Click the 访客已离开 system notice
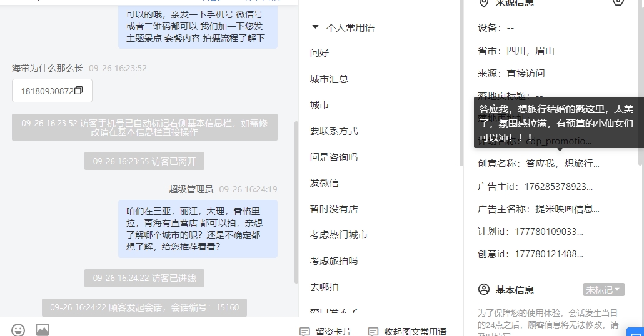Screen dimensions: 644x336 point(144,161)
